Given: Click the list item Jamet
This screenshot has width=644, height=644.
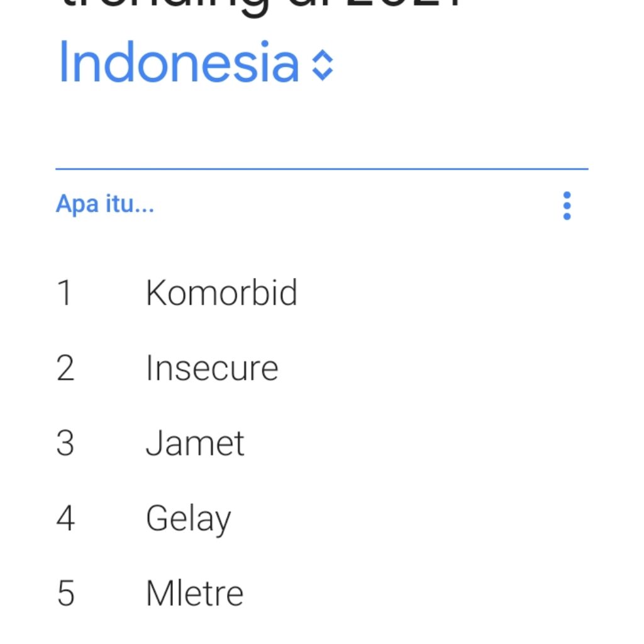Looking at the screenshot, I should click(x=194, y=442).
